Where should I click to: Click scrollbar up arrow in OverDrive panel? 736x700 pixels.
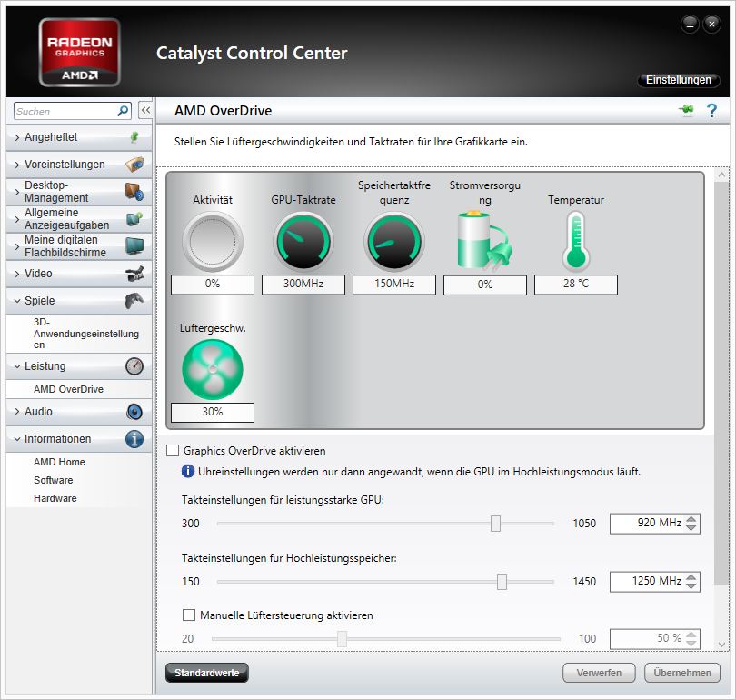721,175
